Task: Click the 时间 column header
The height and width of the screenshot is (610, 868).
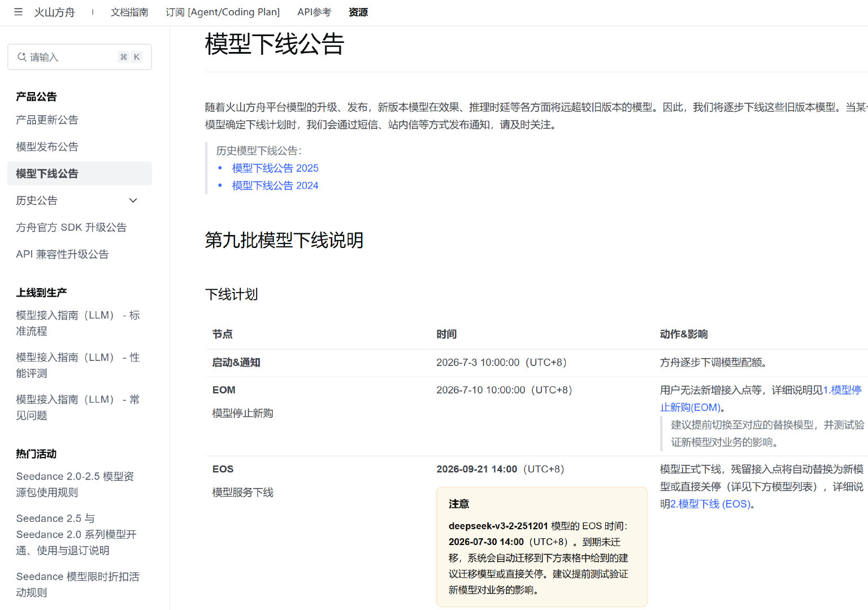Action: click(x=446, y=334)
